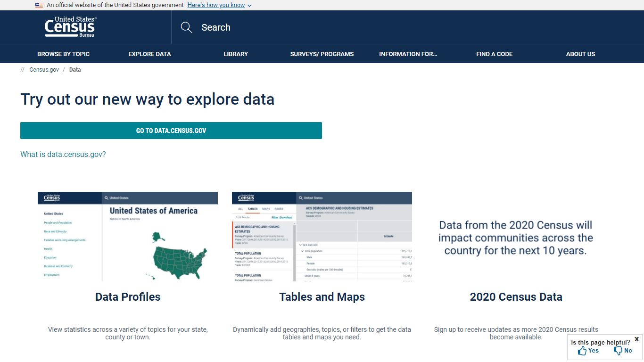Go to Census.gov breadcrumb link

click(x=44, y=70)
